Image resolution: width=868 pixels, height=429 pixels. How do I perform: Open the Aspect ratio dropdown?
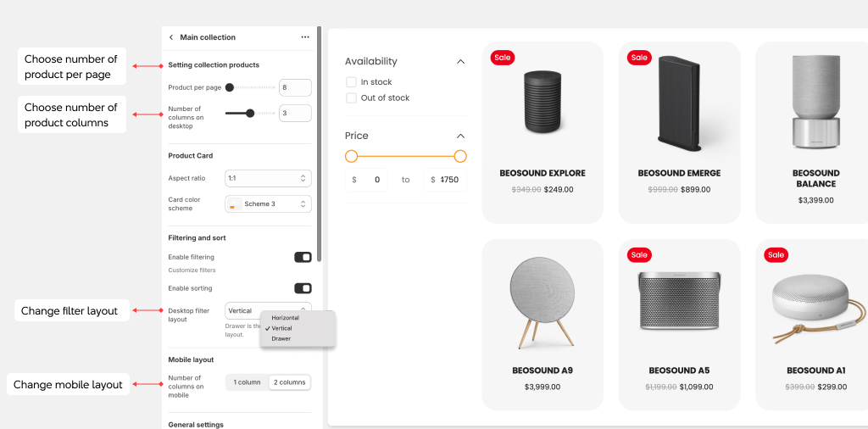click(268, 178)
